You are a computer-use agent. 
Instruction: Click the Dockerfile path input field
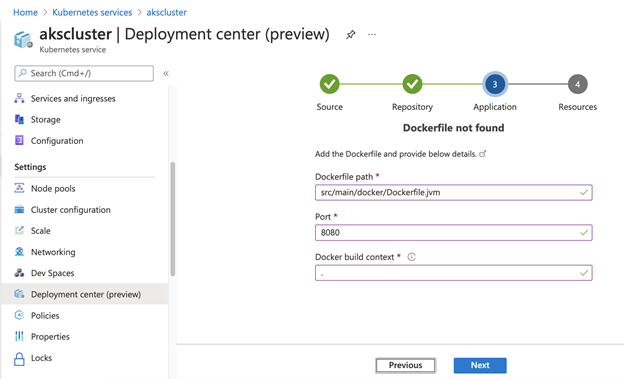[454, 192]
